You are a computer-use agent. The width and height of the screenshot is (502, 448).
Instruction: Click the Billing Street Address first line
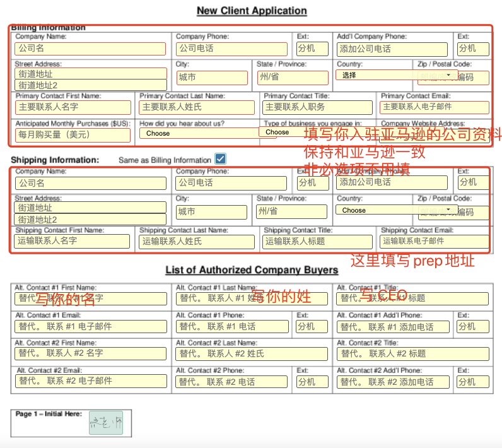click(91, 74)
